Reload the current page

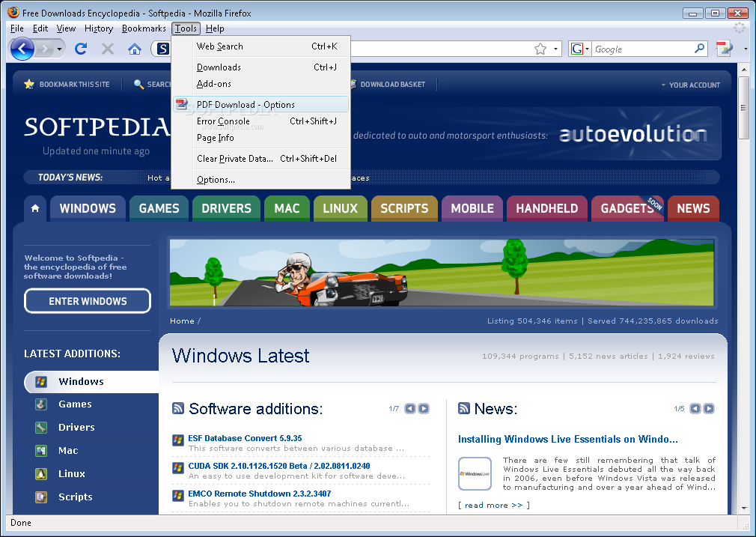81,48
